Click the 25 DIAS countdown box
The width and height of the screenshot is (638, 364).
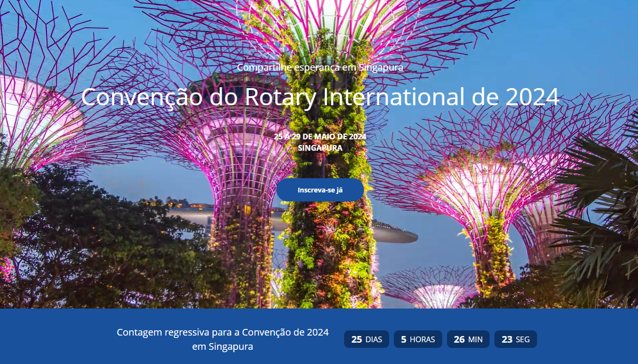[366, 339]
